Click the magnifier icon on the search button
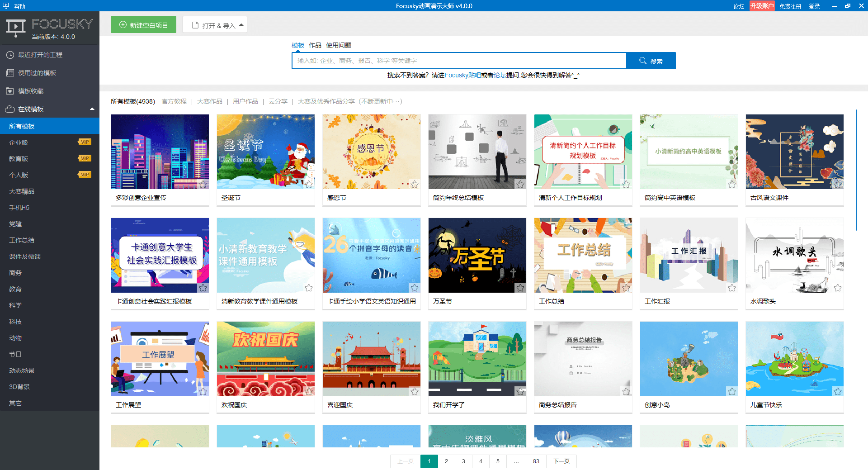The width and height of the screenshot is (868, 470). pyautogui.click(x=643, y=61)
